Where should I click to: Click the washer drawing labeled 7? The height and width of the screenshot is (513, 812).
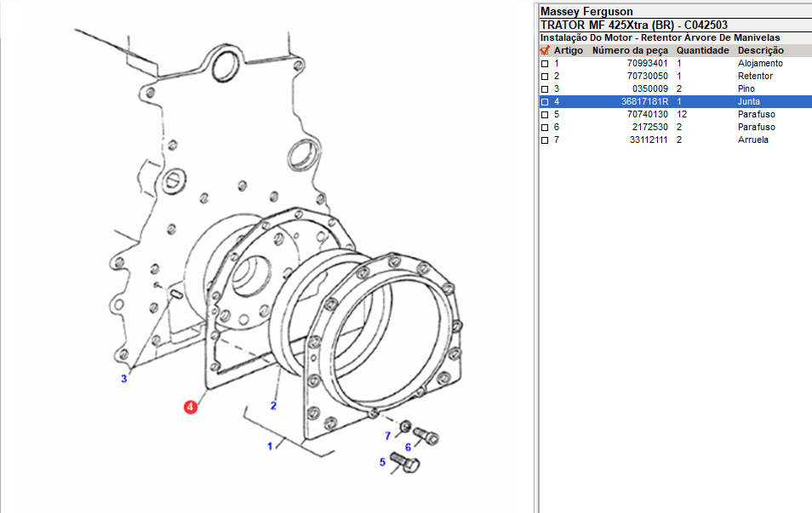(406, 425)
